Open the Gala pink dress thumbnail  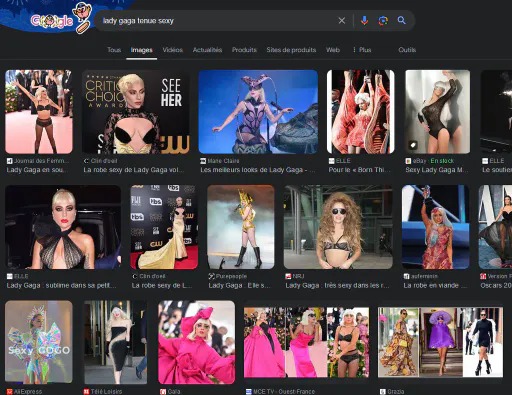click(x=197, y=342)
